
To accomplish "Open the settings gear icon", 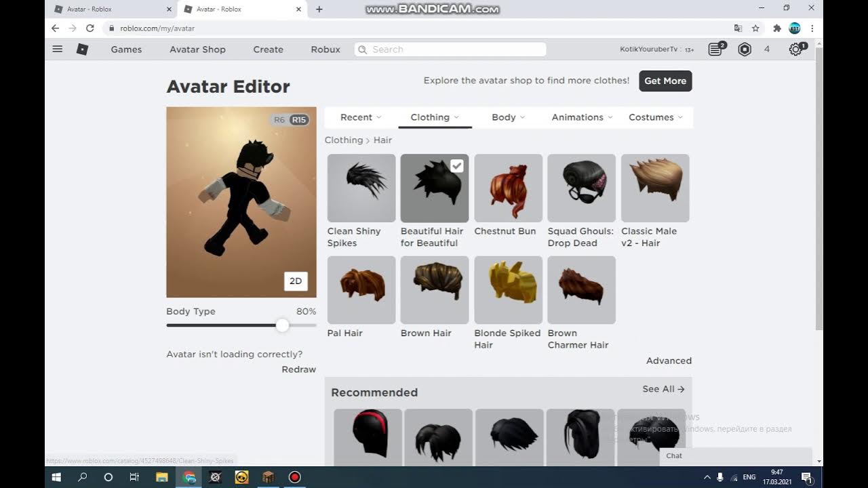I will point(795,49).
